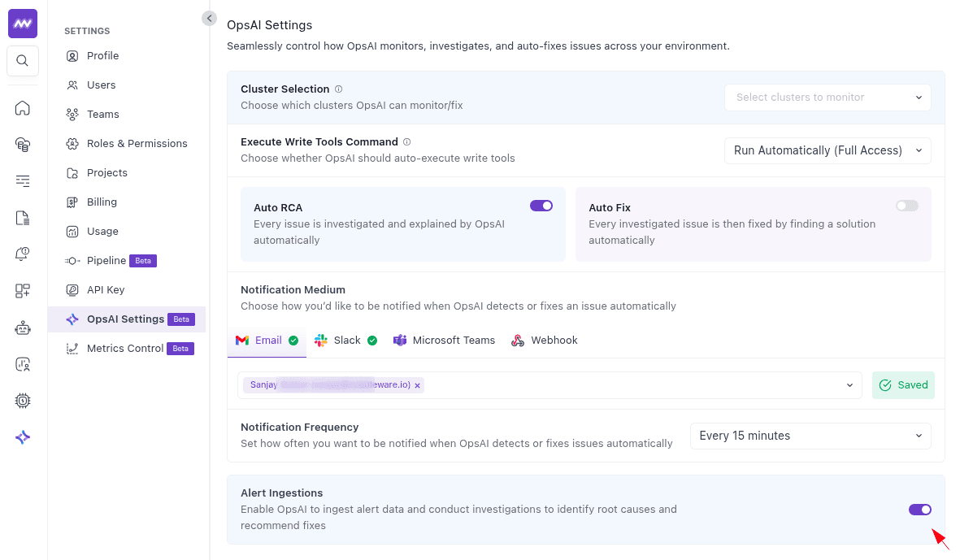Click the Saved button
Image resolution: width=960 pixels, height=560 pixels.
[903, 385]
